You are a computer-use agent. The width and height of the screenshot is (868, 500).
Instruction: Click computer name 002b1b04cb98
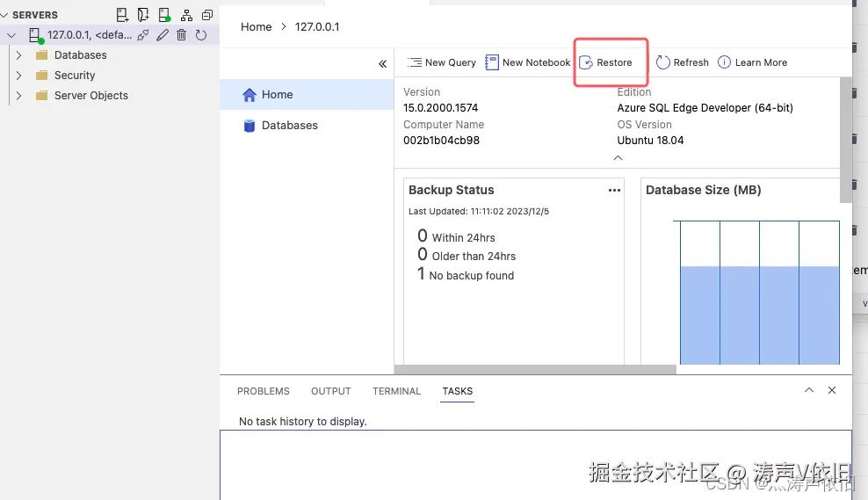click(x=441, y=141)
